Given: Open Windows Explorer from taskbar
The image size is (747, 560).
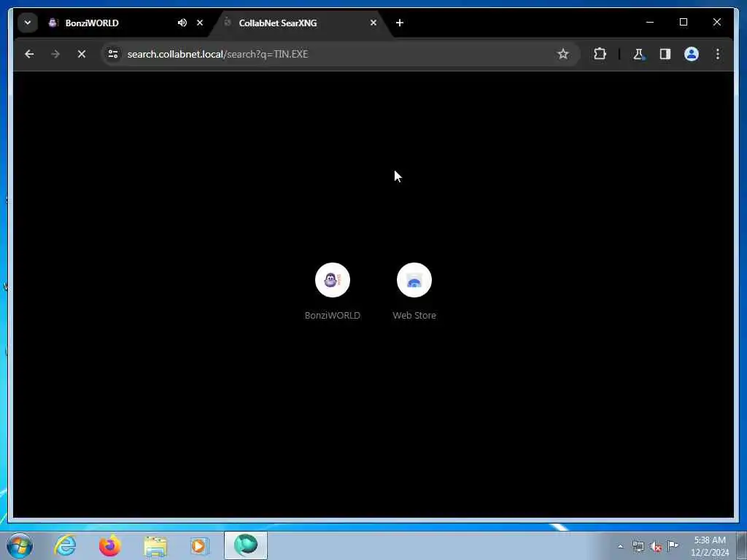Looking at the screenshot, I should [x=155, y=545].
